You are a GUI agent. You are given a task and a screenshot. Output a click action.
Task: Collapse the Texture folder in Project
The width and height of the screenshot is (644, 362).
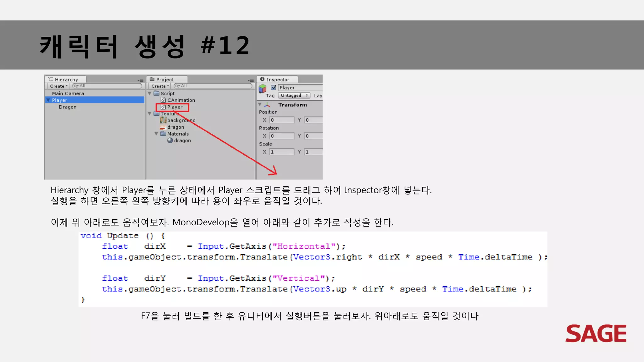coord(150,113)
